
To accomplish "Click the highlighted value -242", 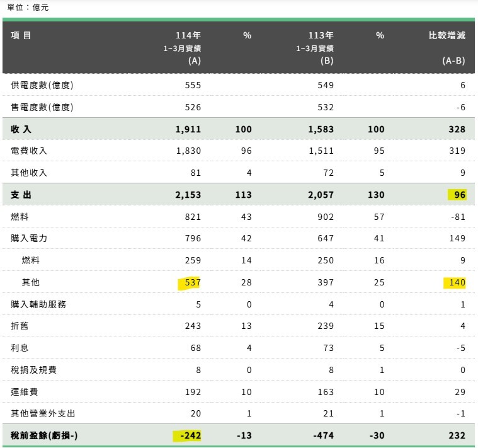I will click(x=190, y=435).
